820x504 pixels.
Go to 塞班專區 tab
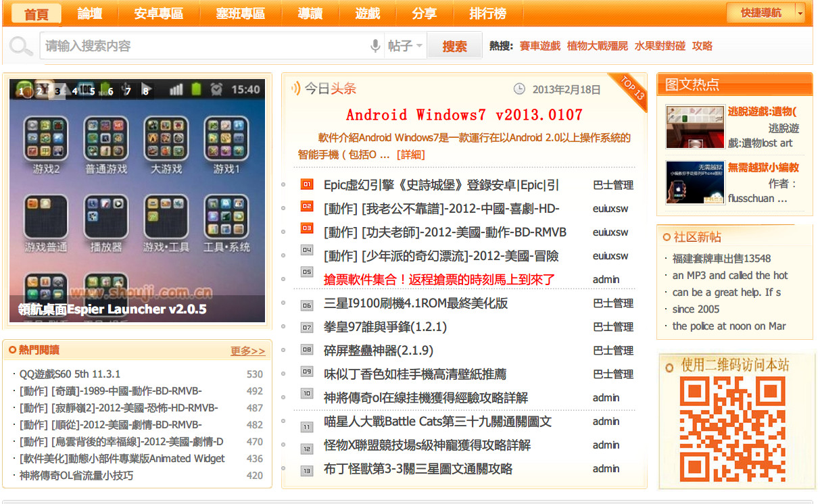(x=241, y=14)
